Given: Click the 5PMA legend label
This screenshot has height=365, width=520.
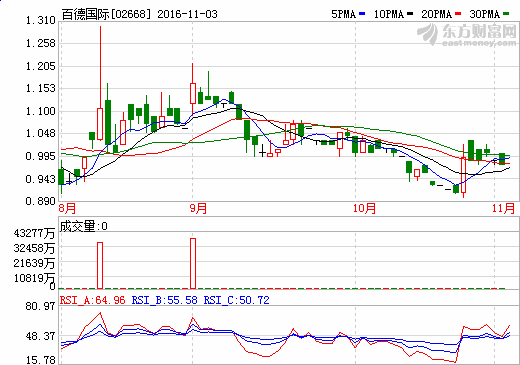Looking at the screenshot, I should tap(344, 14).
